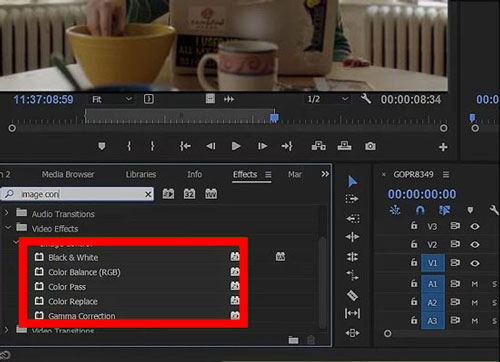Create new custom bin folder icon
This screenshot has width=500, height=362.
[x=293, y=340]
